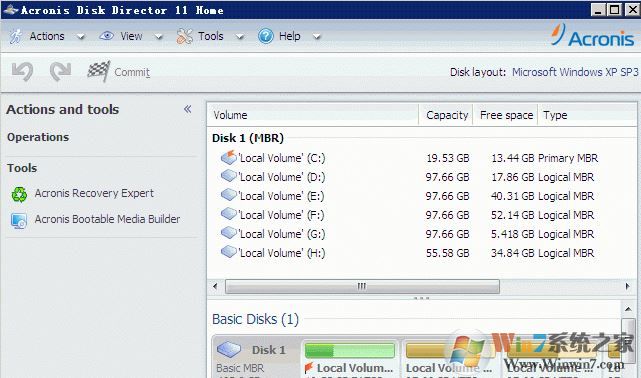Click the drive icon for volume F:
The height and width of the screenshot is (378, 641).
(x=229, y=214)
